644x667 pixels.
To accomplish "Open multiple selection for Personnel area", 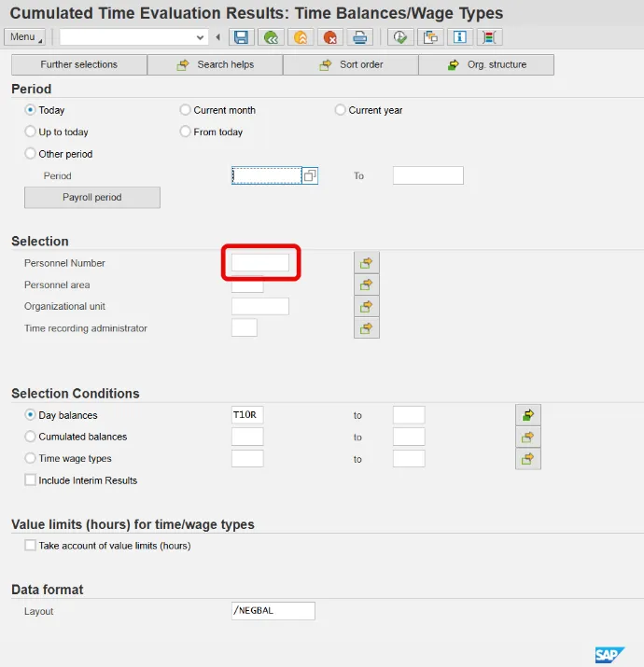I will point(367,285).
